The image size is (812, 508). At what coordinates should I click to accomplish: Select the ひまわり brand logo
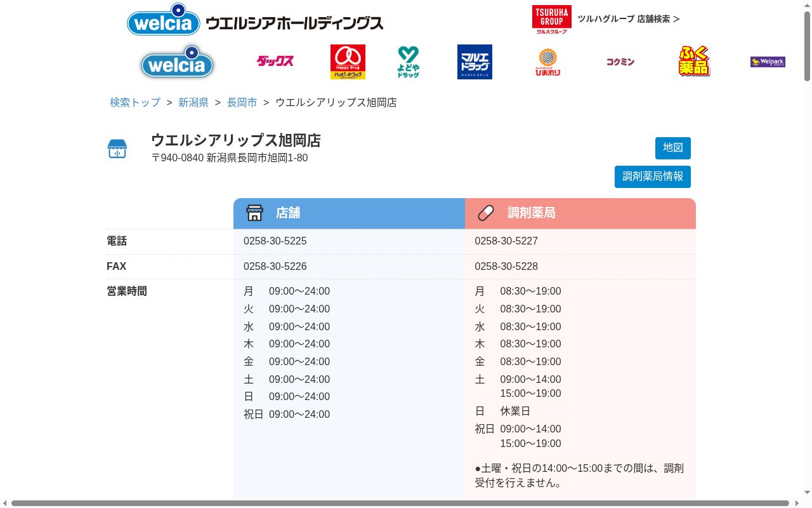[547, 62]
